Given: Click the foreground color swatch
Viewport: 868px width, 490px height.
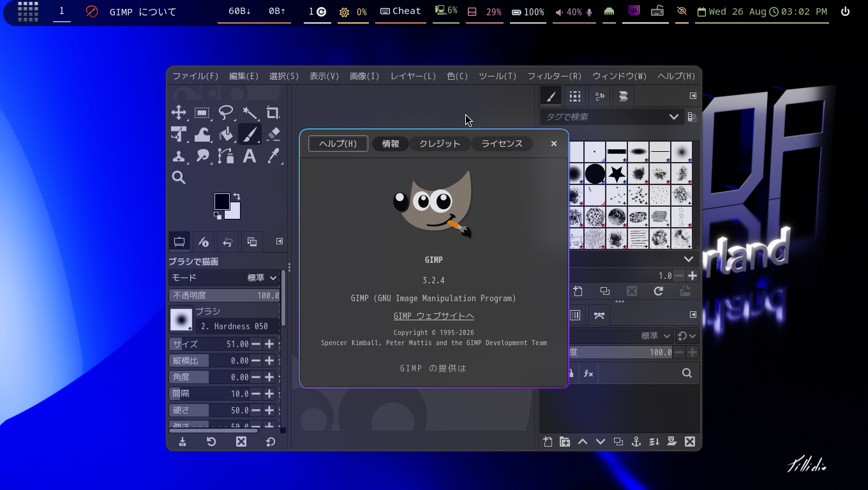Looking at the screenshot, I should pyautogui.click(x=221, y=201).
